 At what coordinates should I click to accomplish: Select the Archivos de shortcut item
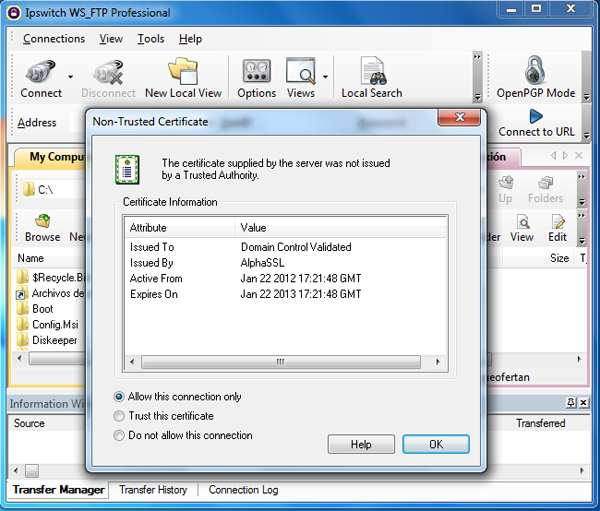(x=51, y=293)
